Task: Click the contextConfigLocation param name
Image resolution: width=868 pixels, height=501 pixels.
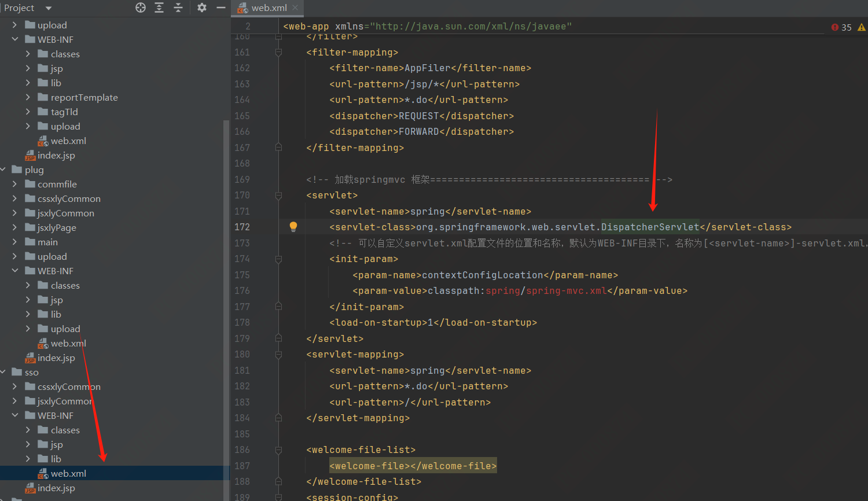Action: pos(483,275)
